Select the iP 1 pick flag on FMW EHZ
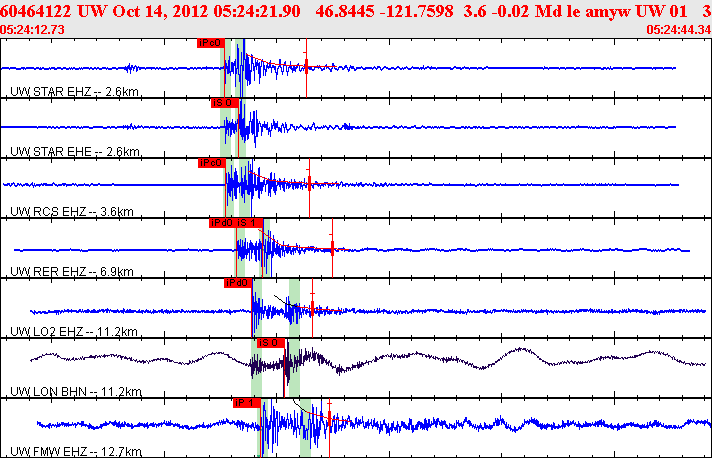The height and width of the screenshot is (458, 712). [247, 403]
